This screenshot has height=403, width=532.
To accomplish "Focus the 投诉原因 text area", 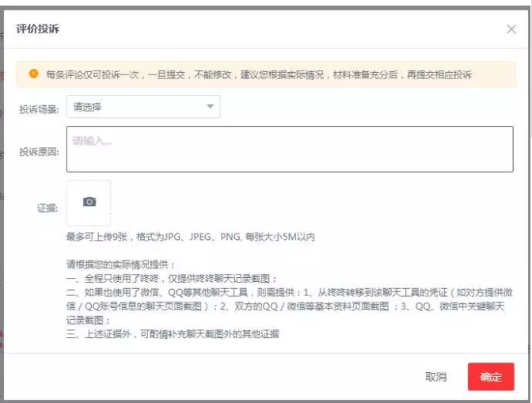I will tap(289, 149).
